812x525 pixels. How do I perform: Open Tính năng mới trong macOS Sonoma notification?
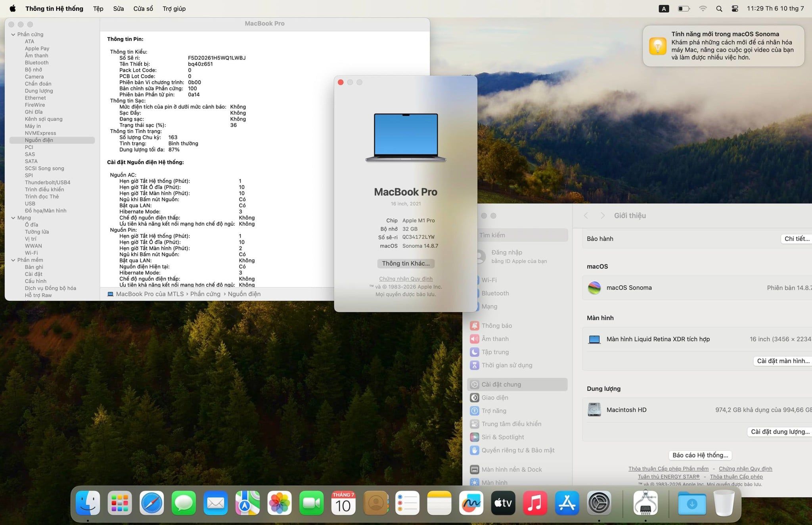point(723,46)
